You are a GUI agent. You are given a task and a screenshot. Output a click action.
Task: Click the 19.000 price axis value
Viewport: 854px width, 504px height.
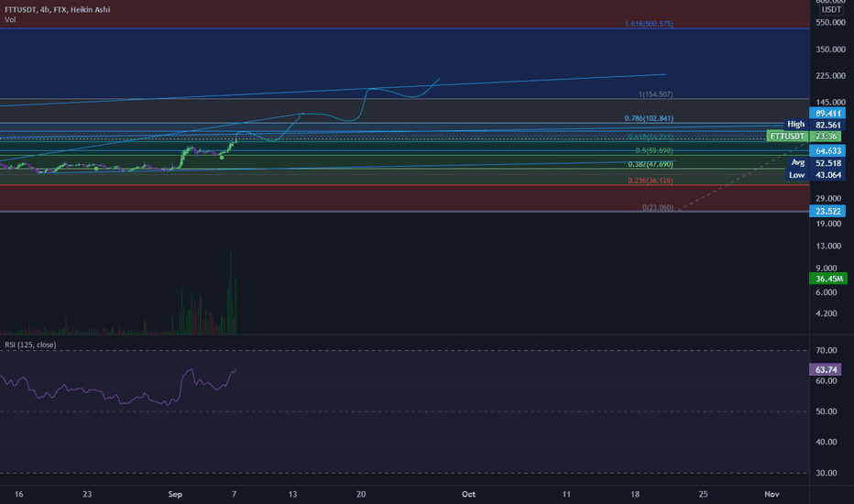pyautogui.click(x=830, y=224)
